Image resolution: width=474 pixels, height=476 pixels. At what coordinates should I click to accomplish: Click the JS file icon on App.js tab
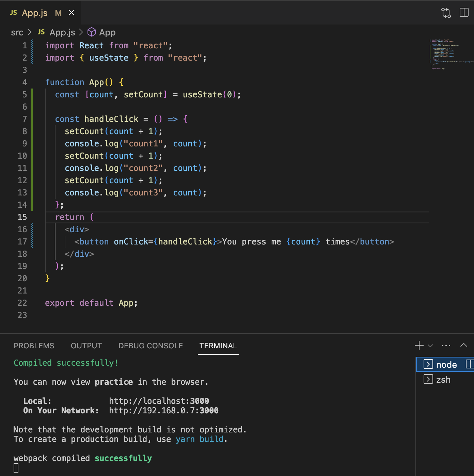coord(14,13)
